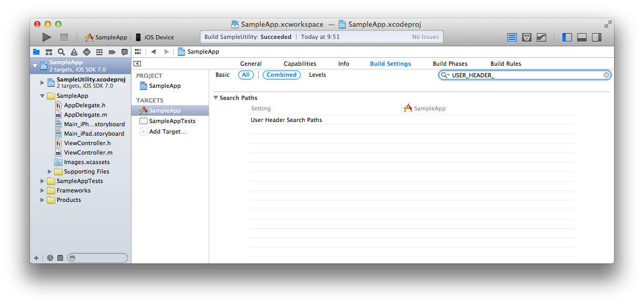Open the Find navigator magnifier icon
The width and height of the screenshot is (644, 305).
coord(62,52)
